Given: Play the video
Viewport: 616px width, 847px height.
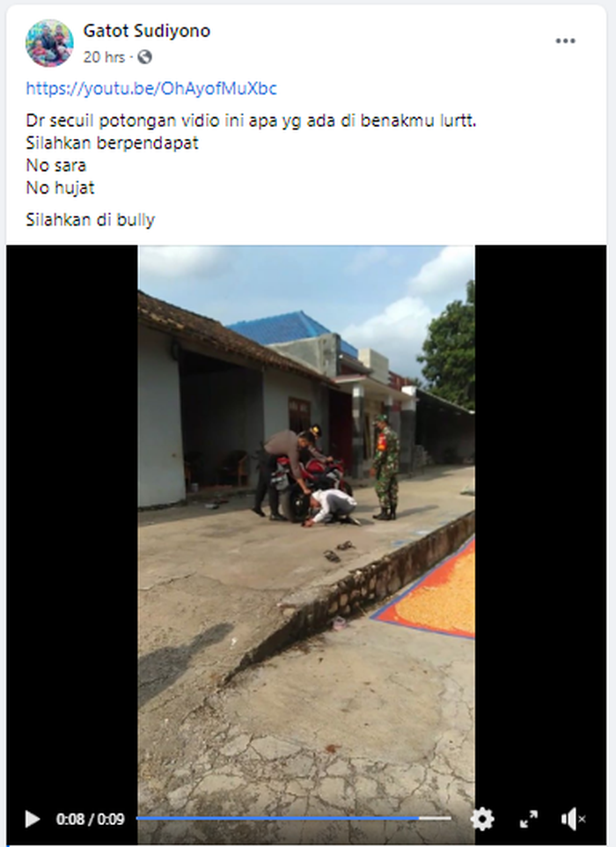Looking at the screenshot, I should point(33,819).
